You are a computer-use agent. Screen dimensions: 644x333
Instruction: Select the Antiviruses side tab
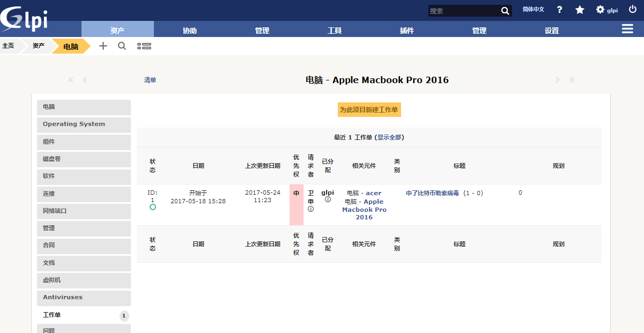(84, 298)
